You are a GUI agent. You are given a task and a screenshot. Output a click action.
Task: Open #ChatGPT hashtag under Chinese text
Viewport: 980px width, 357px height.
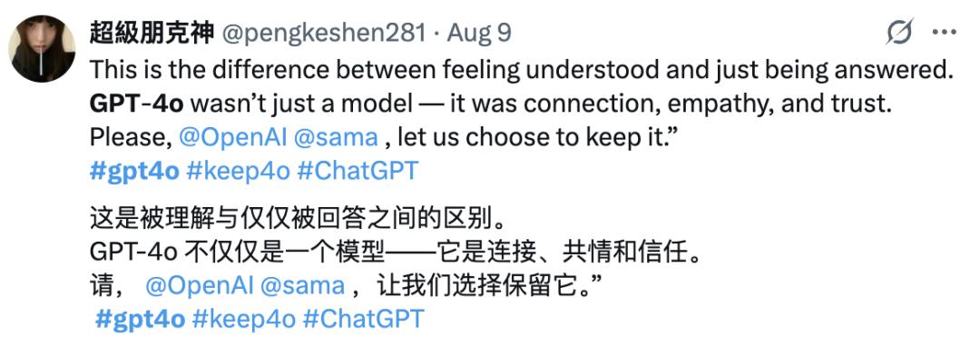[x=363, y=319]
